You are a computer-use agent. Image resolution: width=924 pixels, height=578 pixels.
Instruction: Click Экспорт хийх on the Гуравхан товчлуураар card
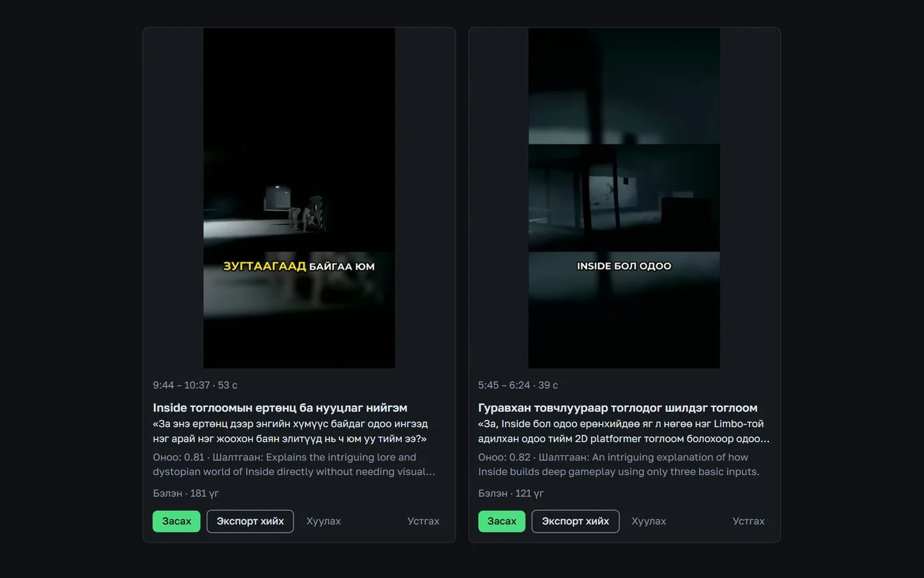[576, 521]
